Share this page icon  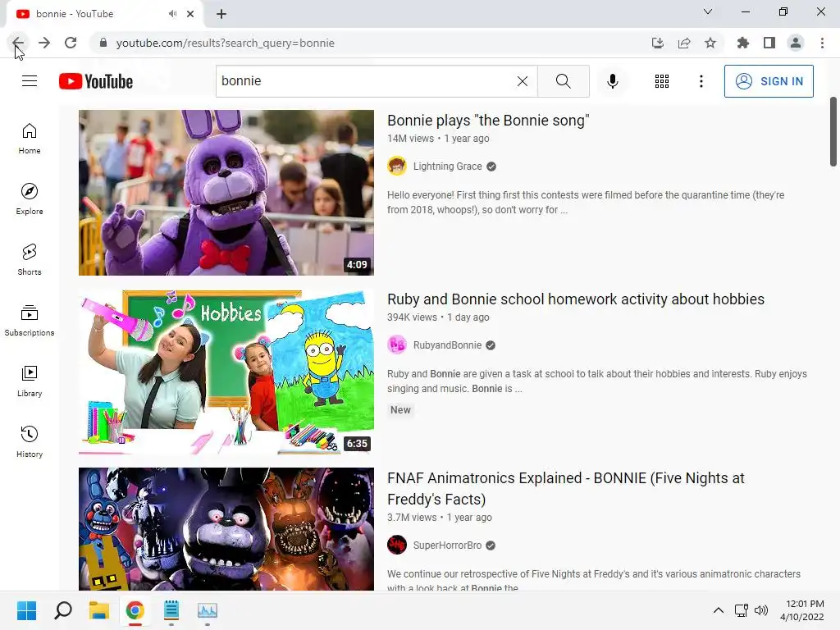point(684,43)
